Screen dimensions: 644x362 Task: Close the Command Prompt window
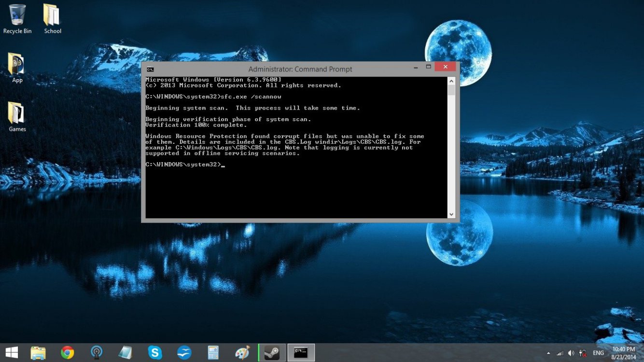coord(445,67)
